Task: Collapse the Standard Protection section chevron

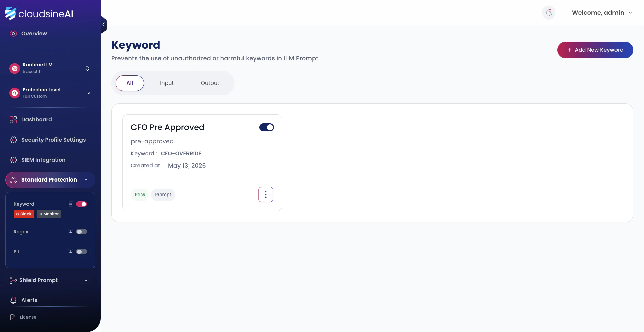Action: [86, 180]
